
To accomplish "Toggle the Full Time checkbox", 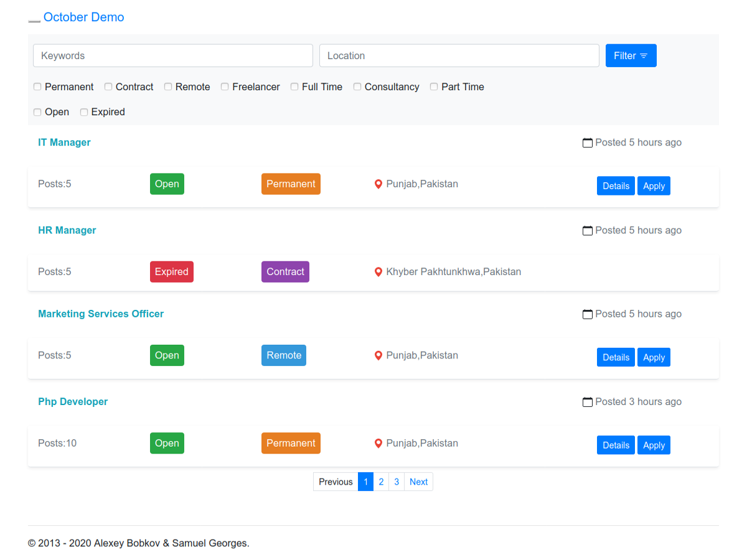I will point(294,87).
